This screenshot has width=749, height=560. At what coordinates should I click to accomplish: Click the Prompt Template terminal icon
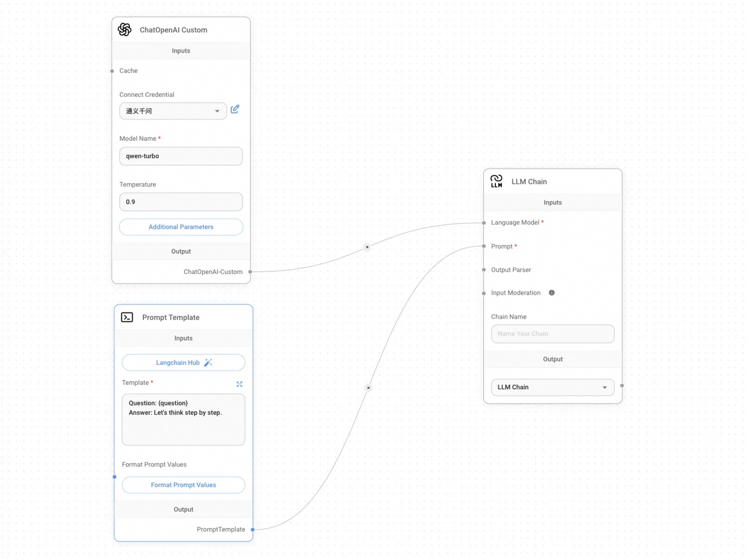127,317
